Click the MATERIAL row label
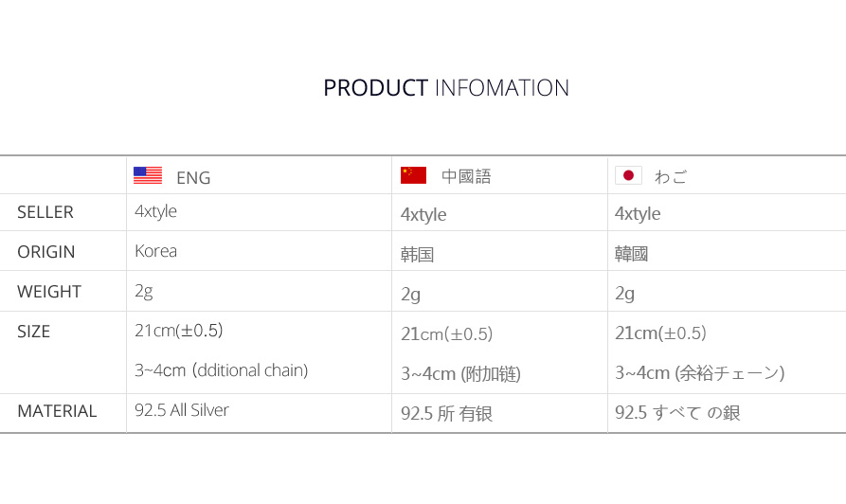Viewport: 846px width, 504px height. 57,411
